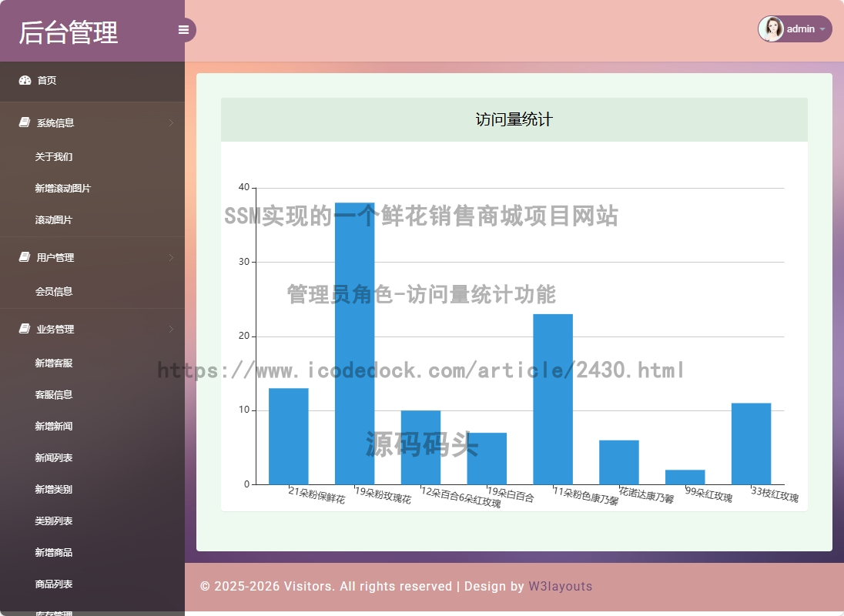Select 新增类别 in the sidebar

click(x=54, y=489)
